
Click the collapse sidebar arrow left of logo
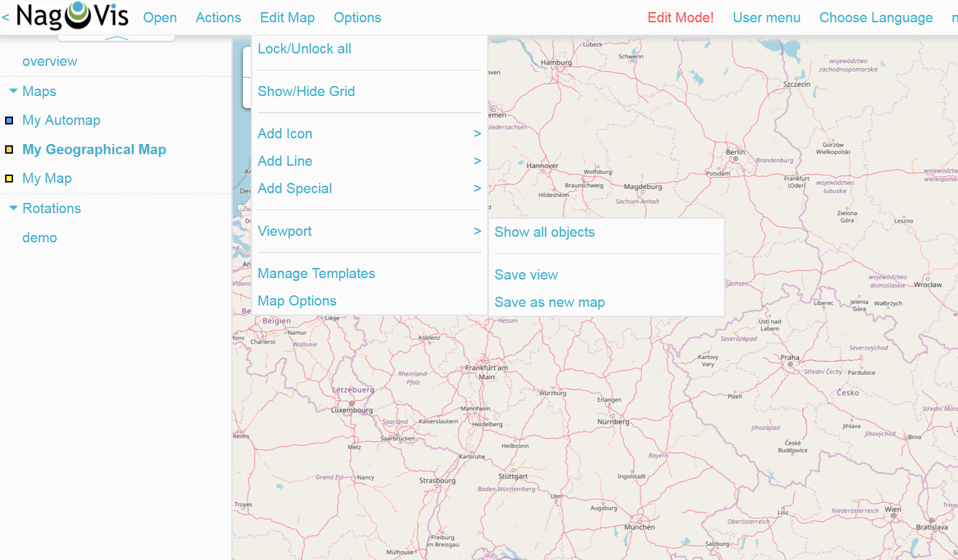(6, 18)
